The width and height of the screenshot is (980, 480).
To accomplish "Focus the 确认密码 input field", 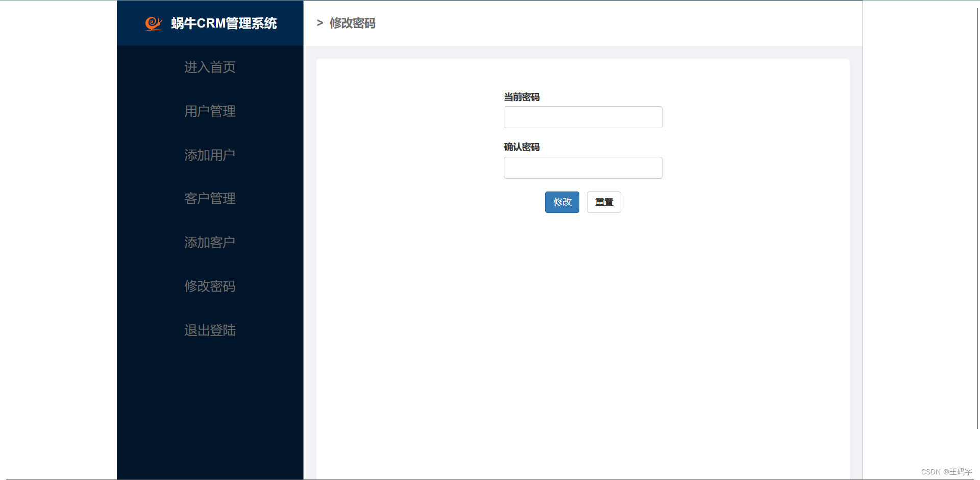I will (x=583, y=168).
